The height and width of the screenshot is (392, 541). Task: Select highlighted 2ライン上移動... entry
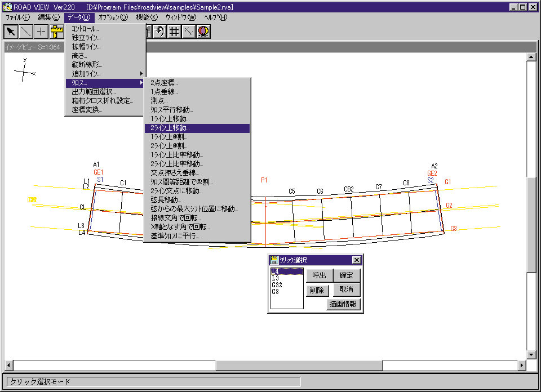tap(197, 128)
